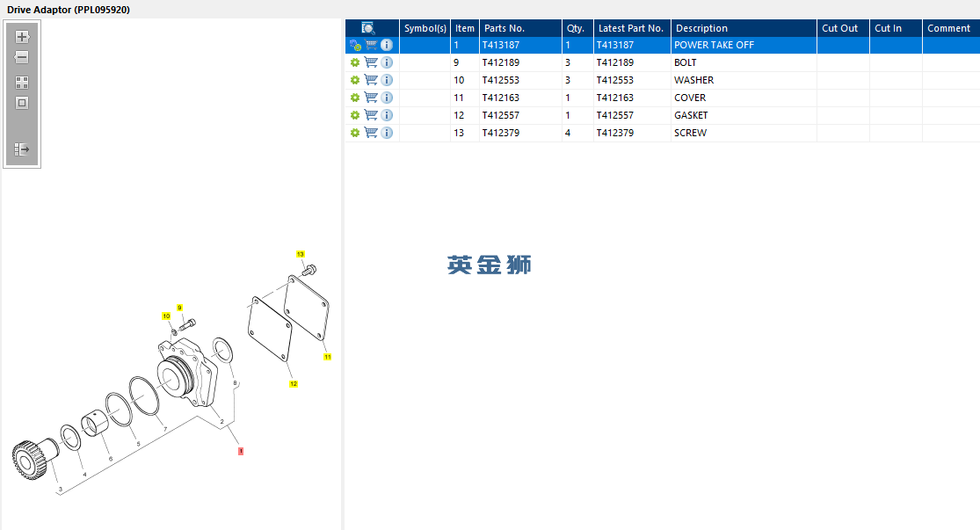Show info for SCREW row

tap(387, 133)
